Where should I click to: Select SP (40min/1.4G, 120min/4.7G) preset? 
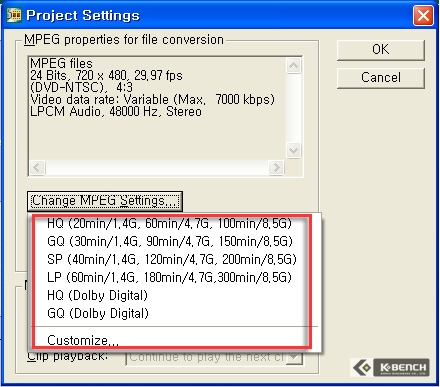pos(172,259)
